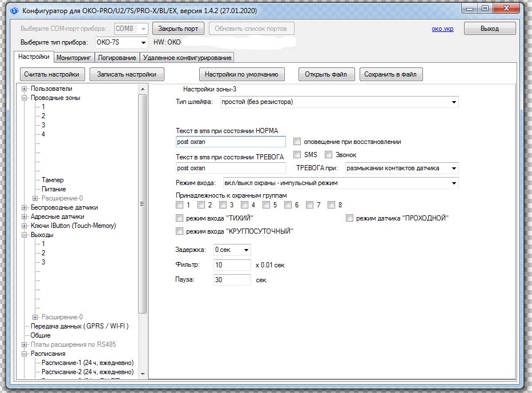The image size is (532, 393).
Task: Select Общие tree item
Action: pyautogui.click(x=41, y=335)
